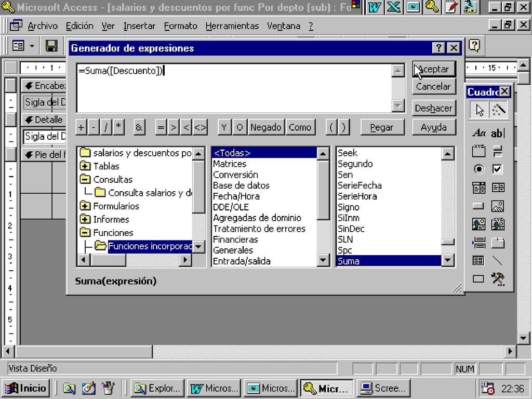Select the Subform/Subreport tool in the toolbox

click(478, 261)
